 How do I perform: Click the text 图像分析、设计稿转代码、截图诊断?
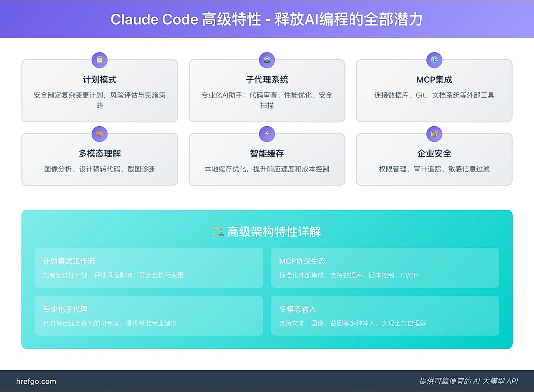point(100,169)
